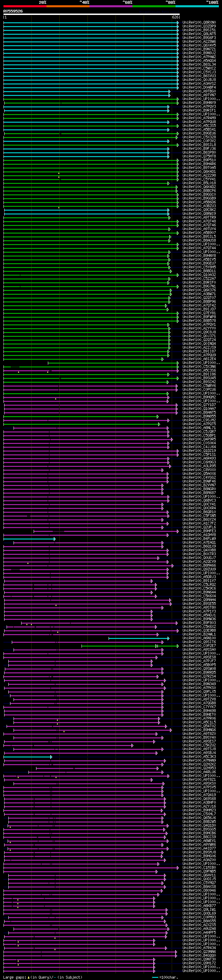Image resolution: width=222 pixels, height=980 pixels.
Task: Click hit label UniRef100_A6N1Q0
Action: pos(199,638)
